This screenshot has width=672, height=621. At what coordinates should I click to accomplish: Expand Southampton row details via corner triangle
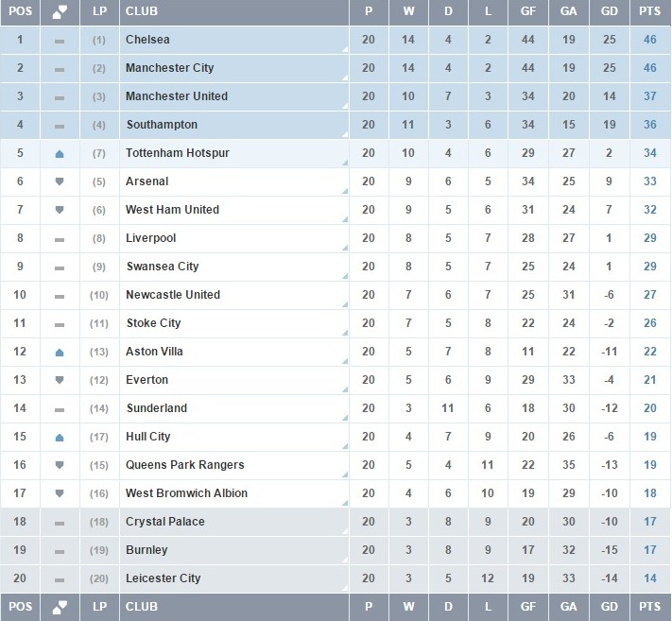[x=344, y=134]
